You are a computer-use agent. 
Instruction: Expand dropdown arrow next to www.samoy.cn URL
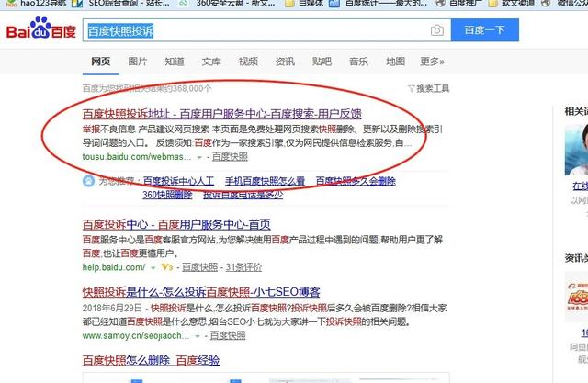198,336
